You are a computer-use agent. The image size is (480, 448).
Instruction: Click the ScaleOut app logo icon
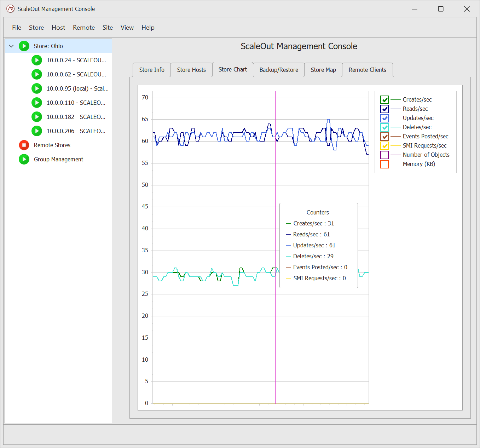click(11, 9)
